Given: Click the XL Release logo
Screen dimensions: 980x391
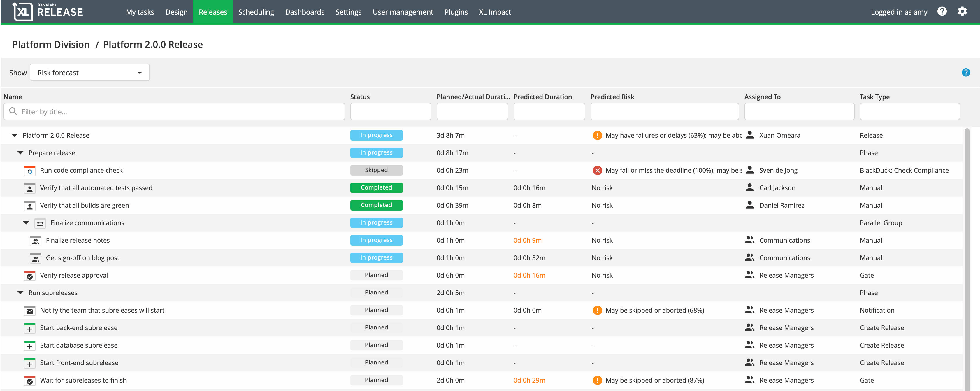Looking at the screenshot, I should pos(48,11).
